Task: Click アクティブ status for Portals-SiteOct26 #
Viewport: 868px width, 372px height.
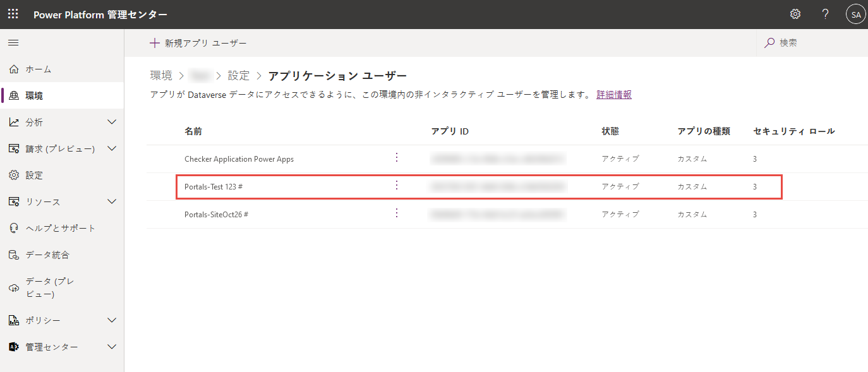Action: (620, 215)
